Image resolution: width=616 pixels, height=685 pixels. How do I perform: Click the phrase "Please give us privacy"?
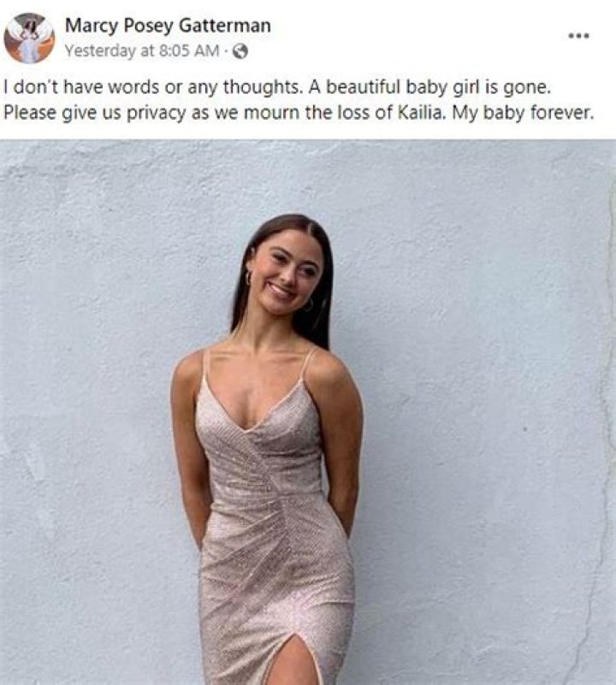(96, 114)
